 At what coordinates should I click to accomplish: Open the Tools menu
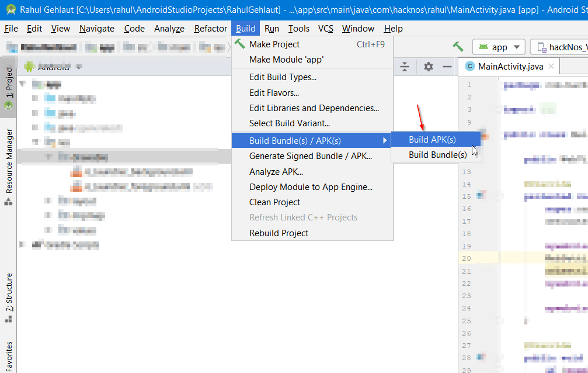pyautogui.click(x=298, y=29)
